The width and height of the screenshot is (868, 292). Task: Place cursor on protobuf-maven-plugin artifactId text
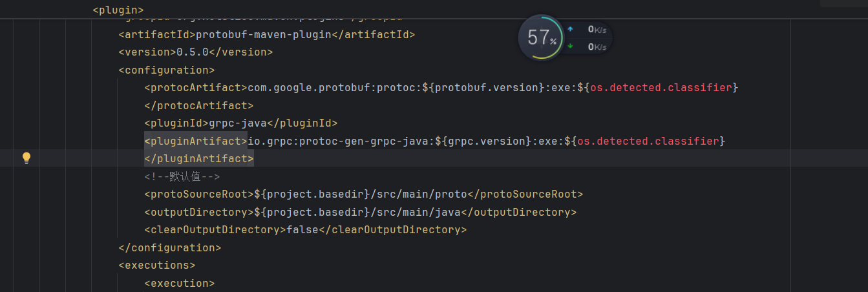click(x=263, y=34)
